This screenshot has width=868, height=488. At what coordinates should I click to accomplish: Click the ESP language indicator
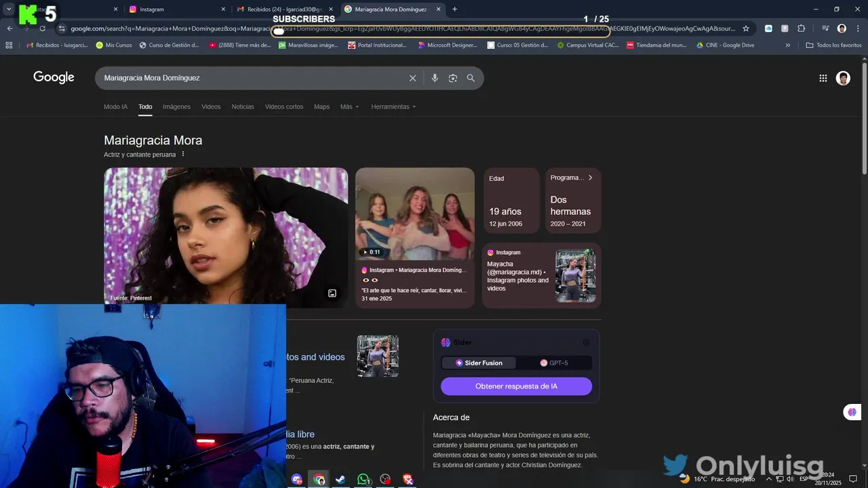pyautogui.click(x=804, y=479)
